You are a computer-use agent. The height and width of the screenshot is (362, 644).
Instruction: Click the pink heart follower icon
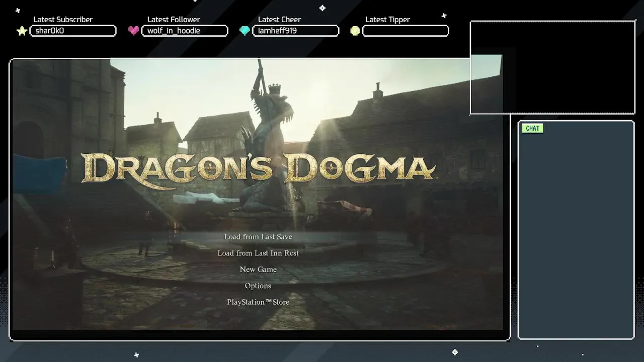pyautogui.click(x=133, y=31)
